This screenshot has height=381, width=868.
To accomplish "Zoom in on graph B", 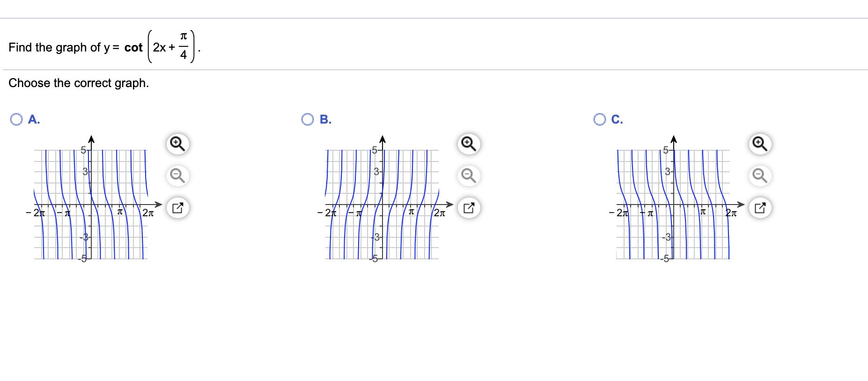I will [468, 144].
